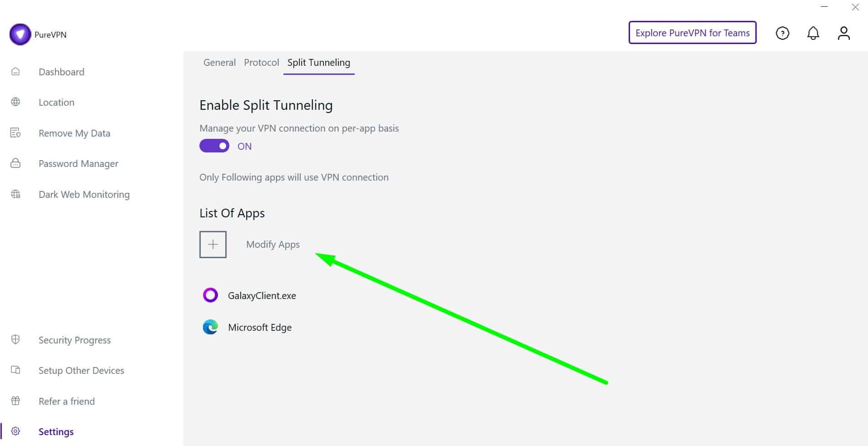Open Setup Other Devices section
The width and height of the screenshot is (868, 446).
tap(81, 370)
